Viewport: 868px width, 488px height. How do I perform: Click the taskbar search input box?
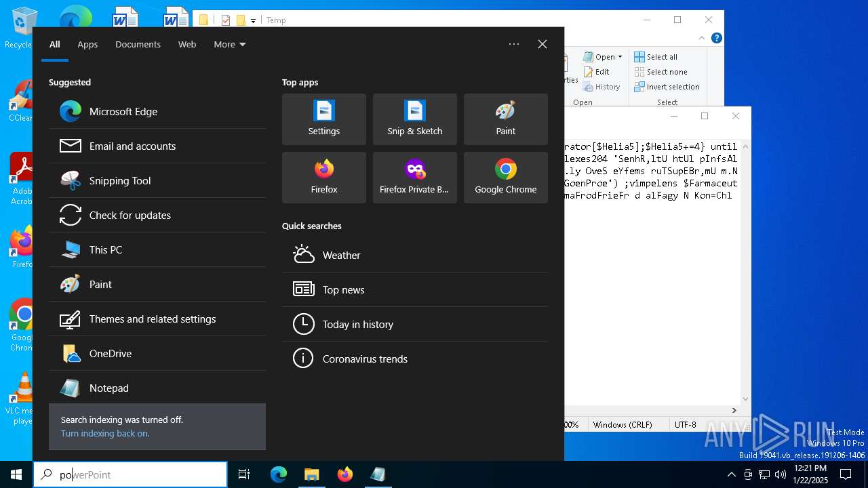coord(130,474)
